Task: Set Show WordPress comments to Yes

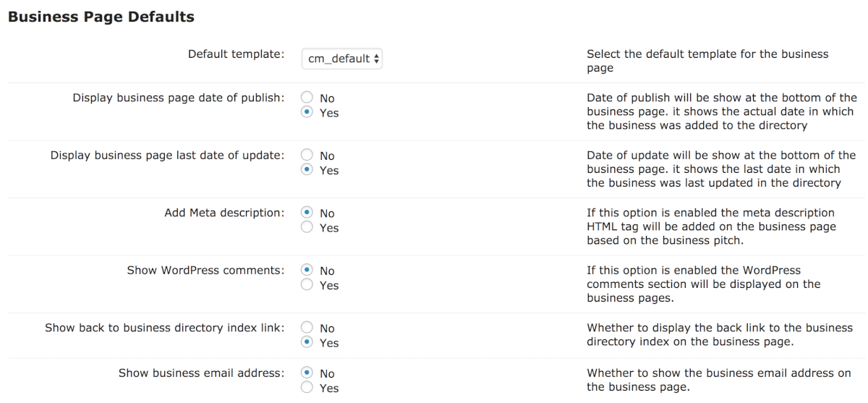Action: point(307,285)
